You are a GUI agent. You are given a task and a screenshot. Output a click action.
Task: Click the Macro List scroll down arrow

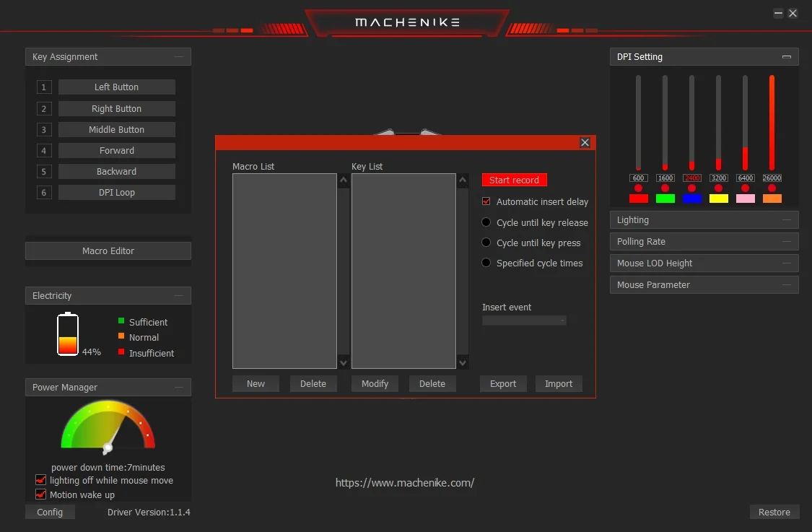pos(343,363)
